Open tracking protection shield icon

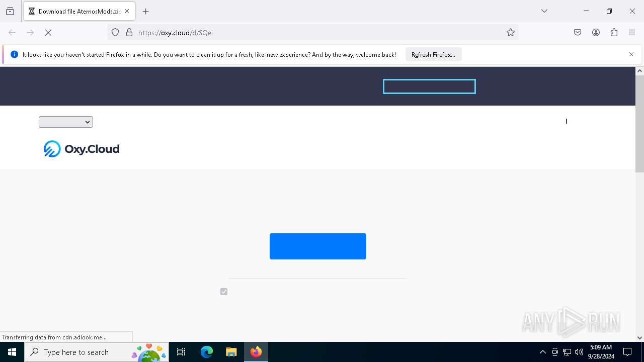[115, 33]
